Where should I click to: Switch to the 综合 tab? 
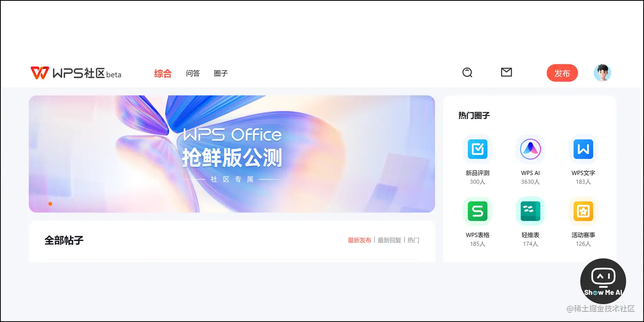coord(163,74)
